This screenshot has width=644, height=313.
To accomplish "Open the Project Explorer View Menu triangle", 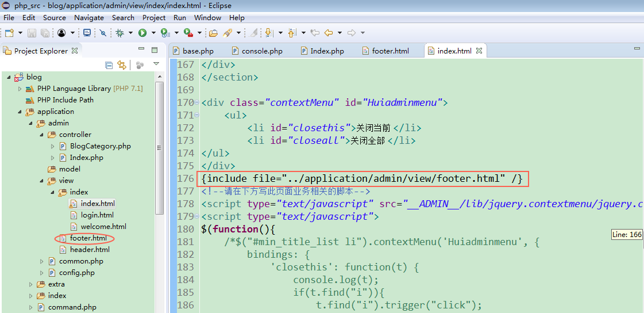I will point(156,64).
